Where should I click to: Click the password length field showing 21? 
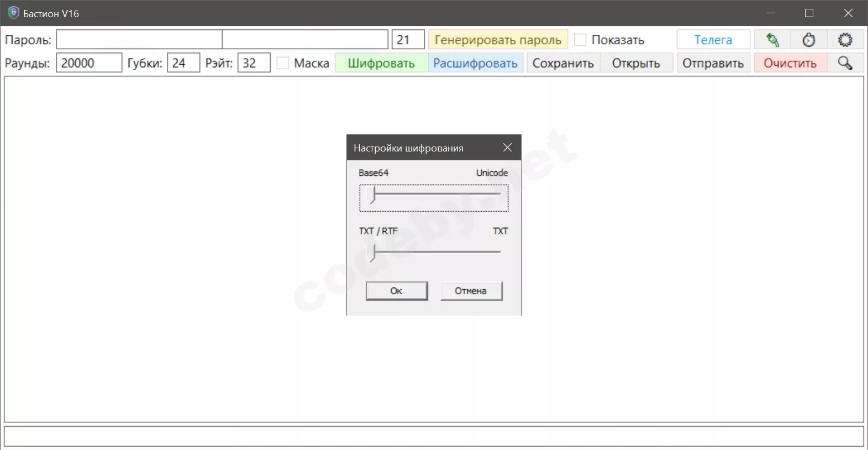click(408, 40)
